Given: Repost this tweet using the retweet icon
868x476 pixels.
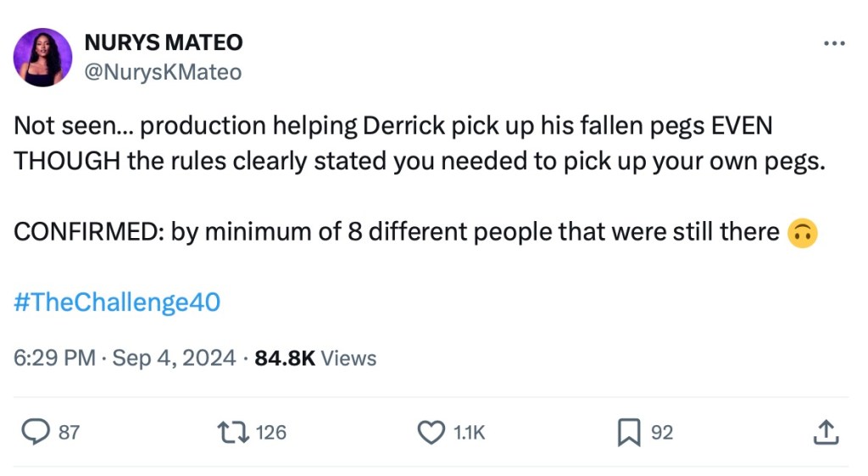Looking at the screenshot, I should coord(233,433).
